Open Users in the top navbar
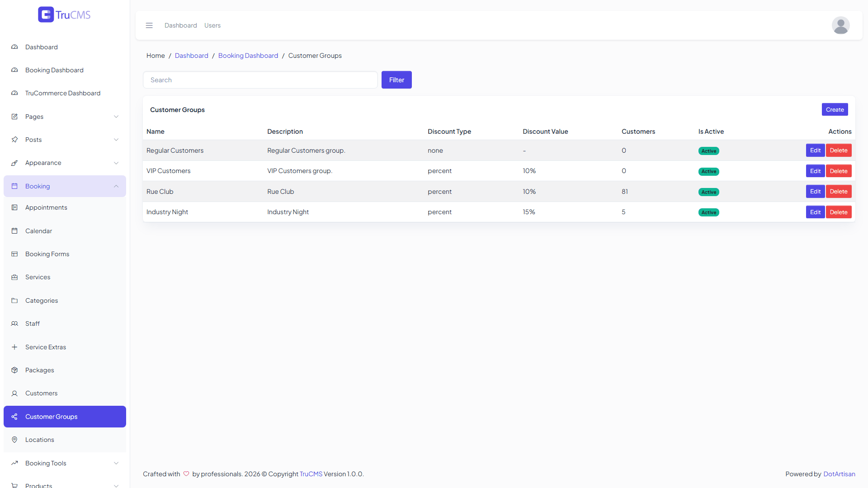Viewport: 868px width, 488px height. (x=212, y=25)
